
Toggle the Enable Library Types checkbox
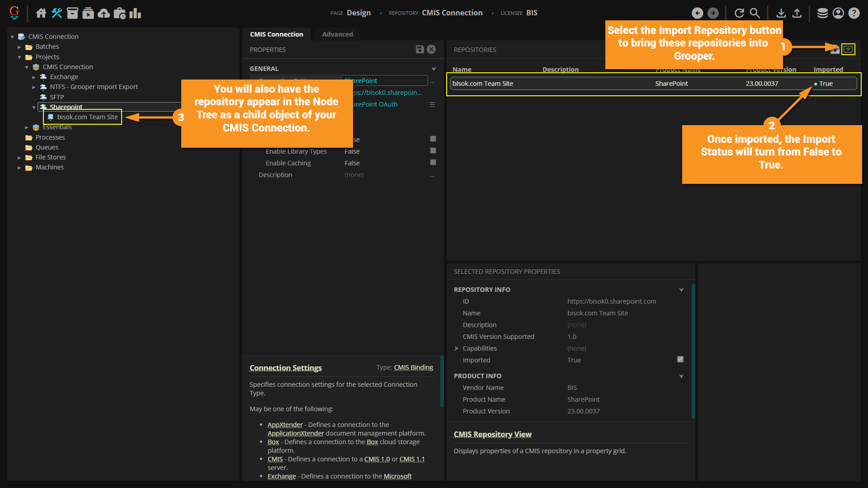433,151
